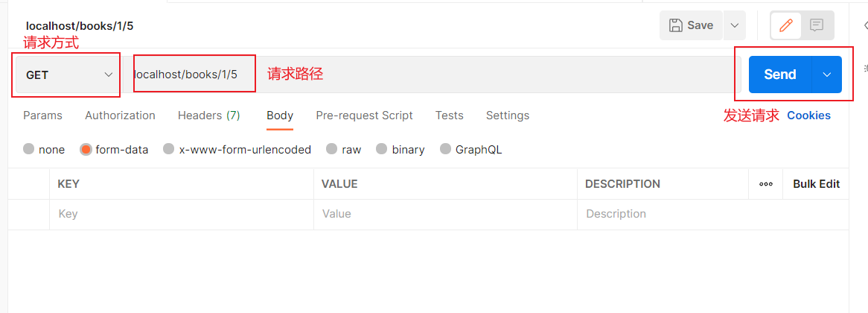
Task: Click the Description input cell
Action: (x=713, y=215)
